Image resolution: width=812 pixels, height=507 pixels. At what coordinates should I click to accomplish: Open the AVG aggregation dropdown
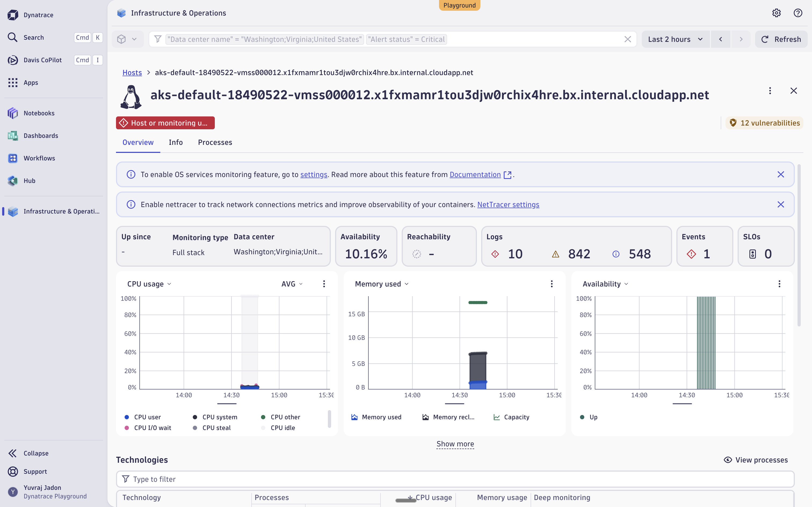[291, 284]
